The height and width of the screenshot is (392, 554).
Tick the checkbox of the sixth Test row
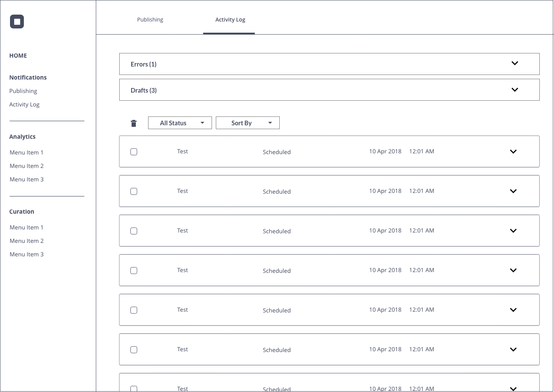[134, 350]
